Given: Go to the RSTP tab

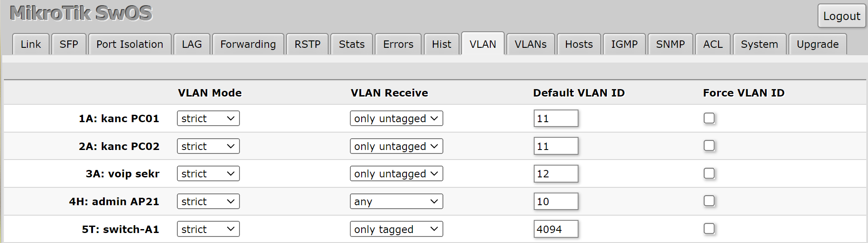Looking at the screenshot, I should click(x=307, y=44).
